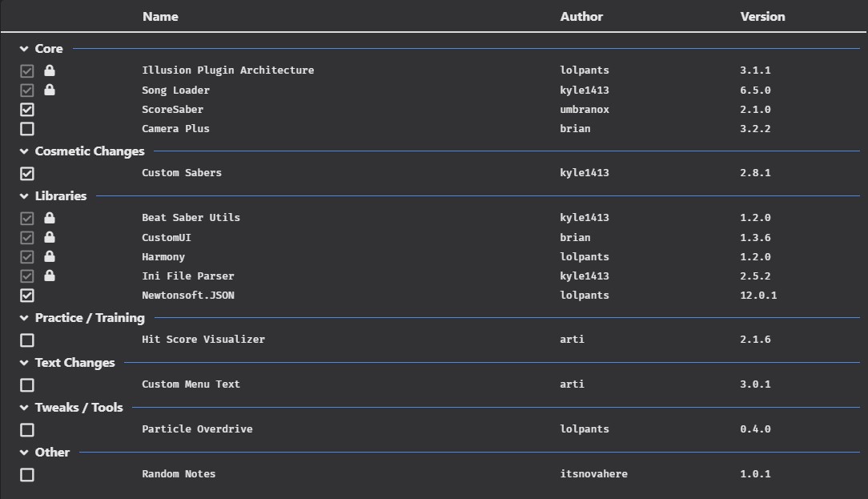Click version 3.2.2 of Camera Plus
Screen dimensions: 868x499
tap(755, 128)
